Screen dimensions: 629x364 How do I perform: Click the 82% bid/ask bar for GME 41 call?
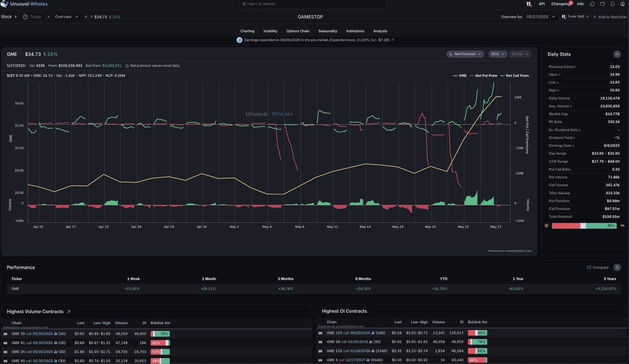pos(160,343)
